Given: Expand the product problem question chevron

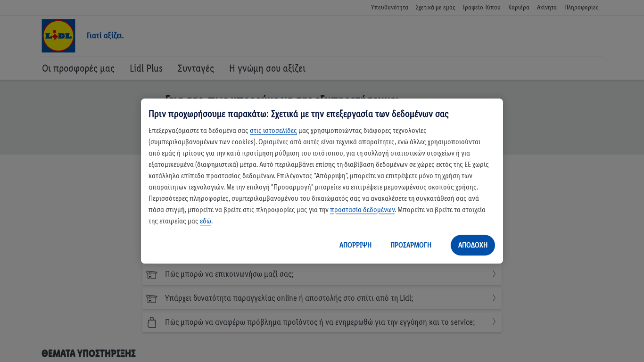Looking at the screenshot, I should click(494, 321).
